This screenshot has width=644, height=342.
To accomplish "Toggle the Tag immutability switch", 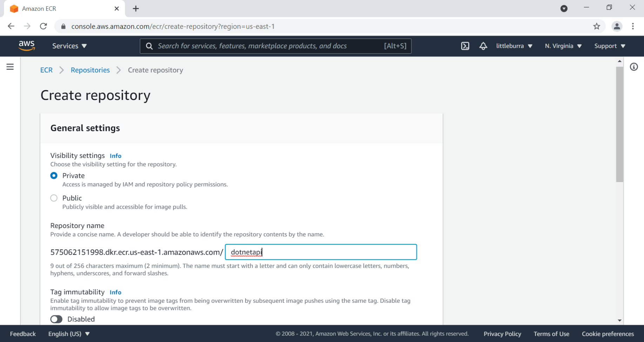I will pos(56,319).
